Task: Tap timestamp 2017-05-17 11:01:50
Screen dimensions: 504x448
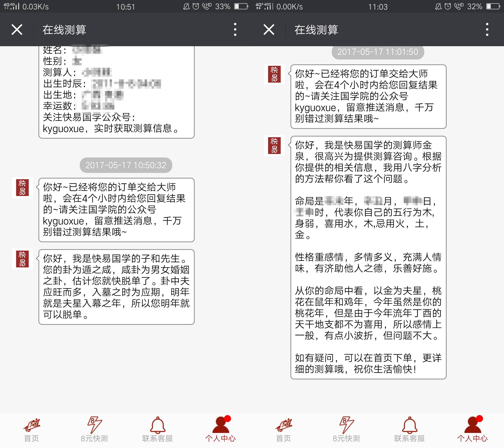Action: pos(378,52)
